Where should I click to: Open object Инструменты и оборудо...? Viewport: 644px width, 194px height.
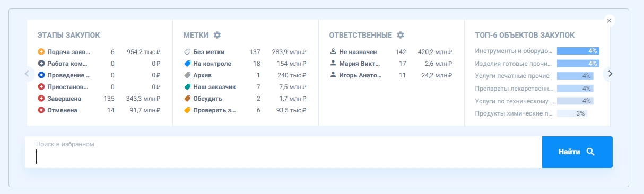coord(514,51)
